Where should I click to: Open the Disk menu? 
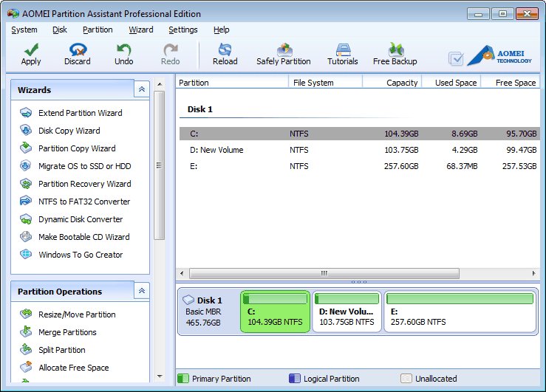tap(60, 30)
